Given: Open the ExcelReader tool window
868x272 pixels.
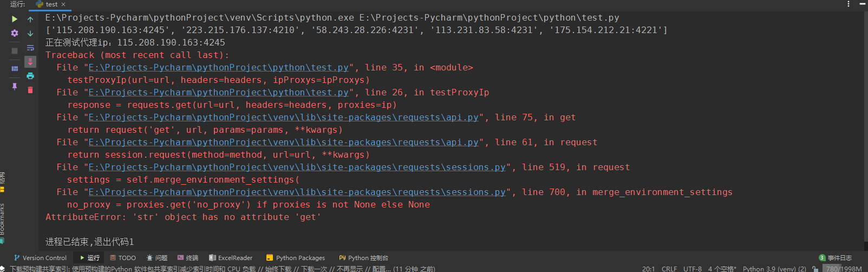Looking at the screenshot, I should tap(231, 258).
